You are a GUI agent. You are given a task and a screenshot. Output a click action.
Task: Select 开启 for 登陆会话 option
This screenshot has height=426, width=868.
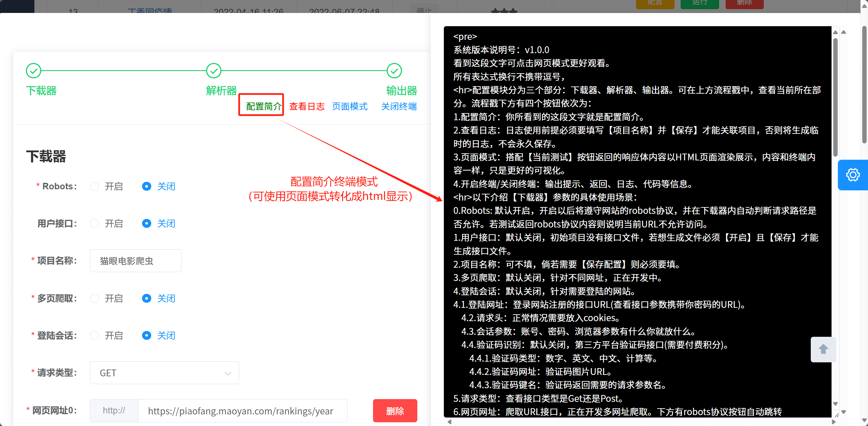pos(94,335)
